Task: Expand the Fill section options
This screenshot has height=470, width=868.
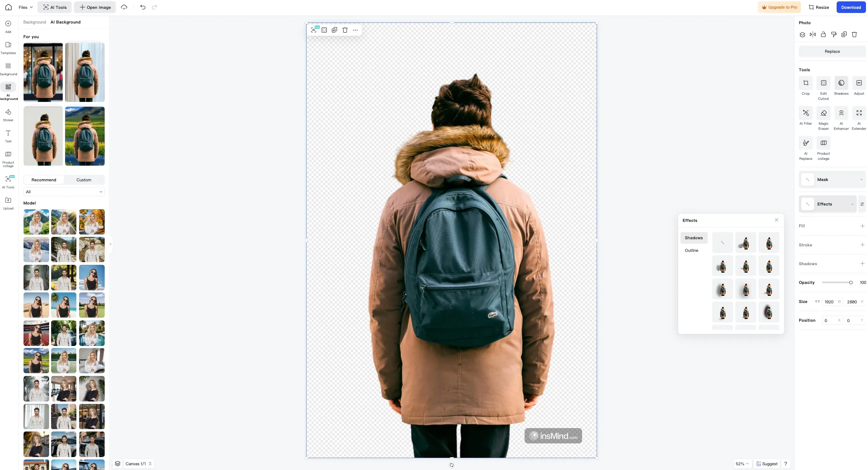Action: [863, 226]
